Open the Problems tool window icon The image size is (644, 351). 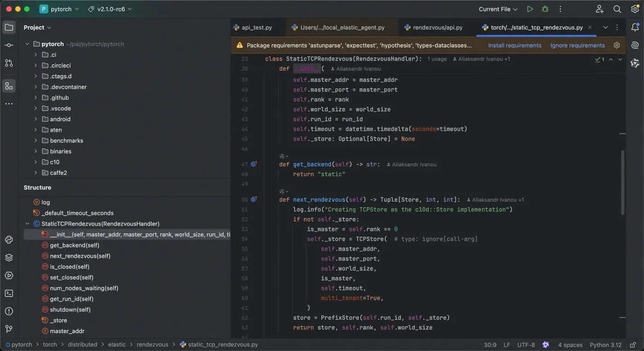(x=9, y=311)
